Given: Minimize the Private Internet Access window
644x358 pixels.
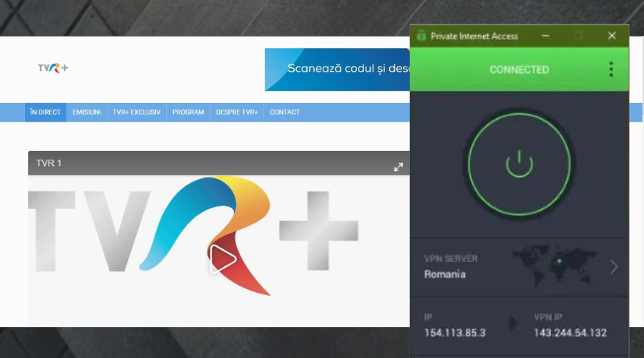Looking at the screenshot, I should [x=545, y=37].
